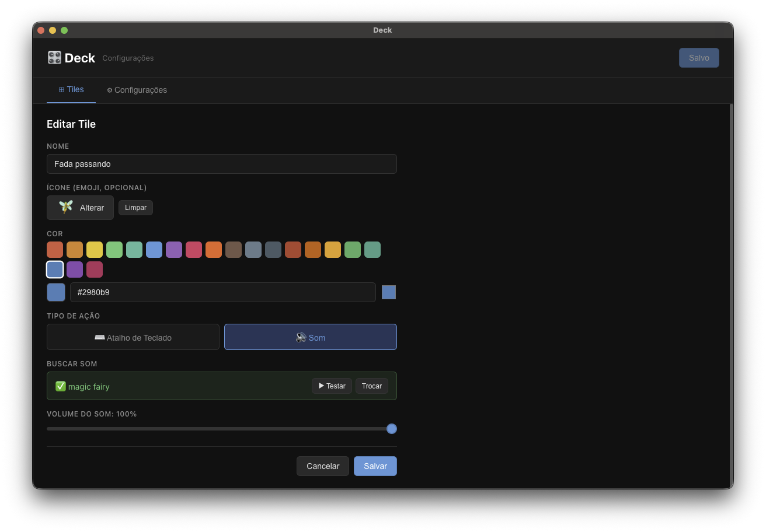Focus the Nome field containing "Fada passando"
Image resolution: width=766 pixels, height=532 pixels.
point(222,164)
